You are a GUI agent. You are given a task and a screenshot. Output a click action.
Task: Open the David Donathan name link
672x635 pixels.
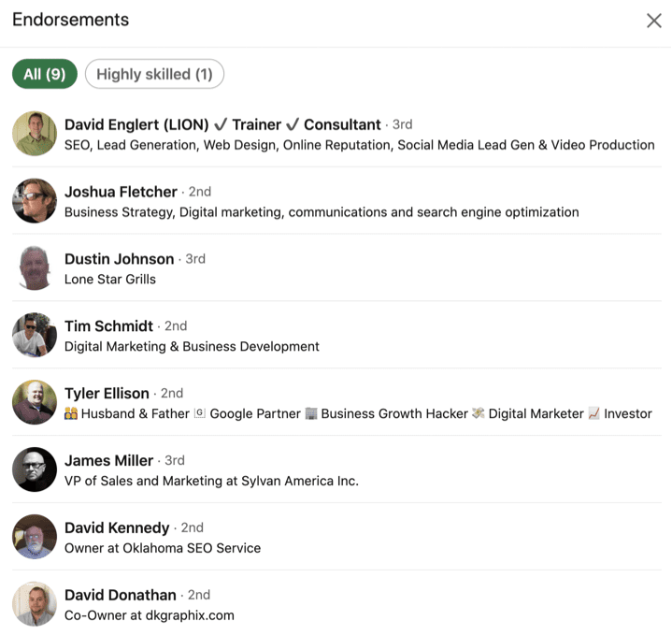[121, 595]
